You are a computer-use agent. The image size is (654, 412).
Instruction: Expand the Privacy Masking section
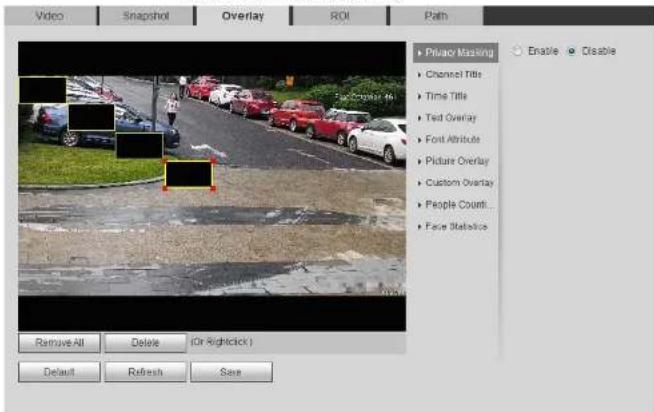pyautogui.click(x=455, y=53)
